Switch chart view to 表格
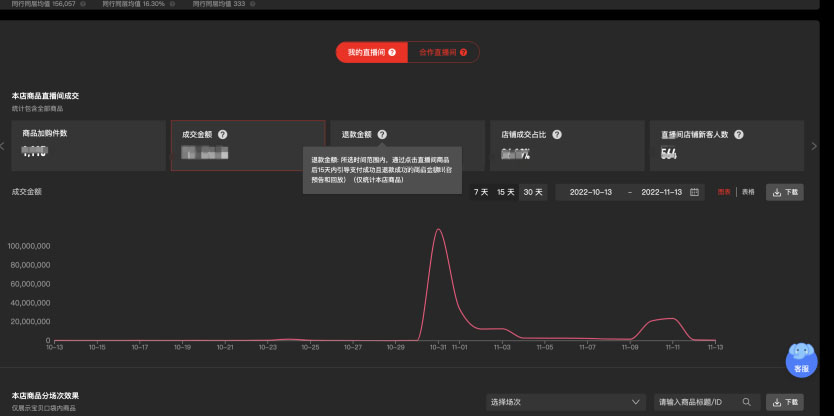834x416 pixels. [747, 192]
